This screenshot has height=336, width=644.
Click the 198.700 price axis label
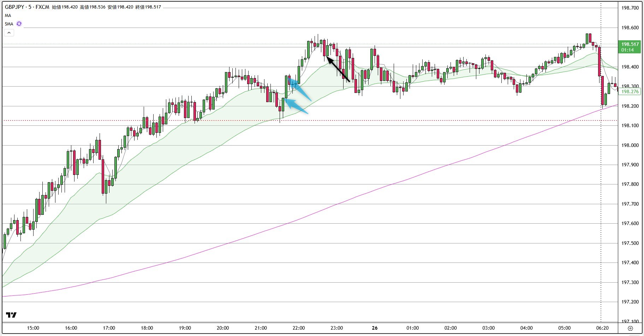[x=630, y=8]
